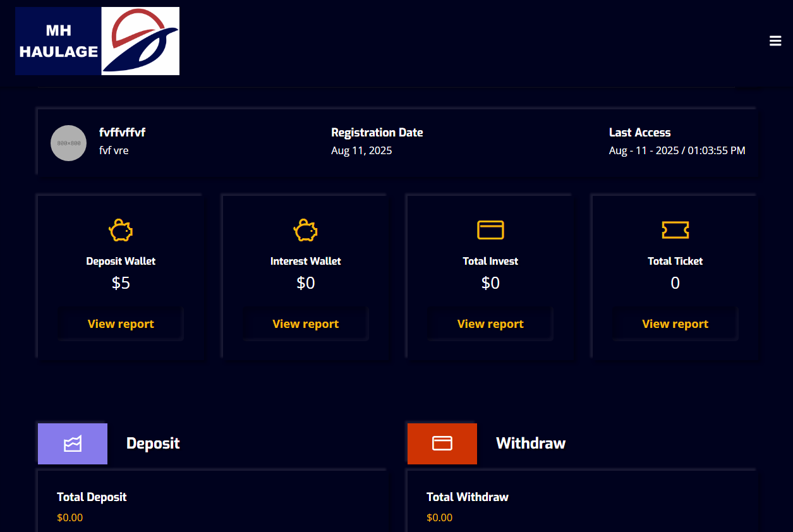The height and width of the screenshot is (532, 793).
Task: Click the Total Withdraw label
Action: (468, 497)
